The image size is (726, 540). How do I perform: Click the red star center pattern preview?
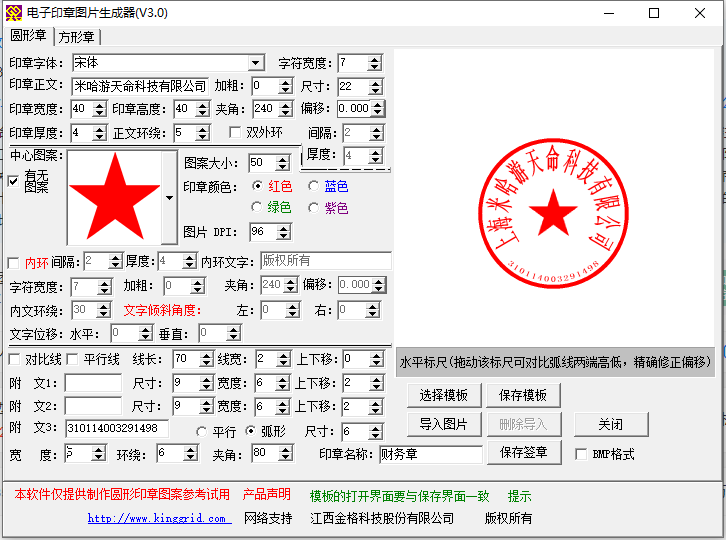tap(113, 197)
